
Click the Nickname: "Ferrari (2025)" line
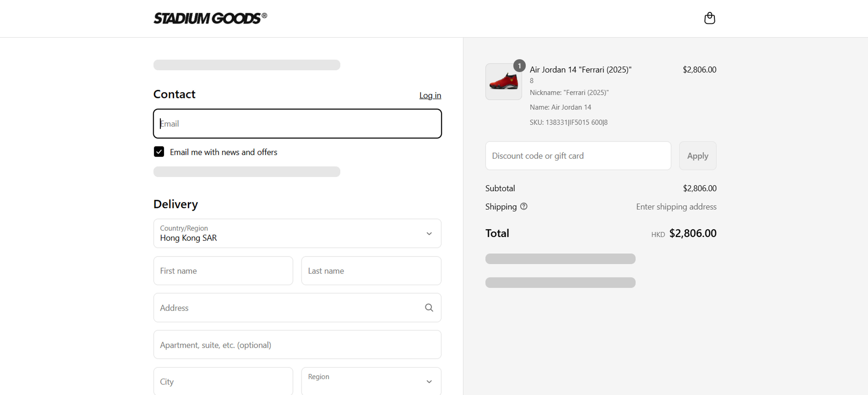[569, 93]
